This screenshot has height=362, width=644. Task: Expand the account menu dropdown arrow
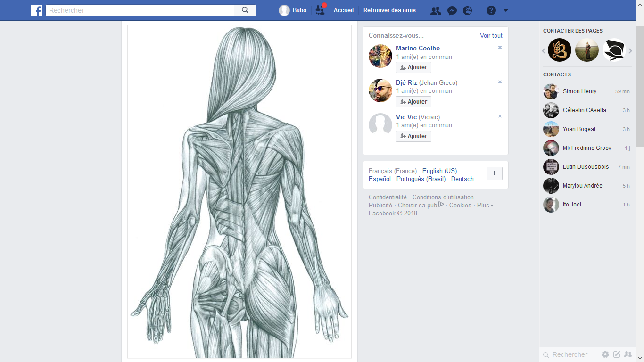coord(506,10)
